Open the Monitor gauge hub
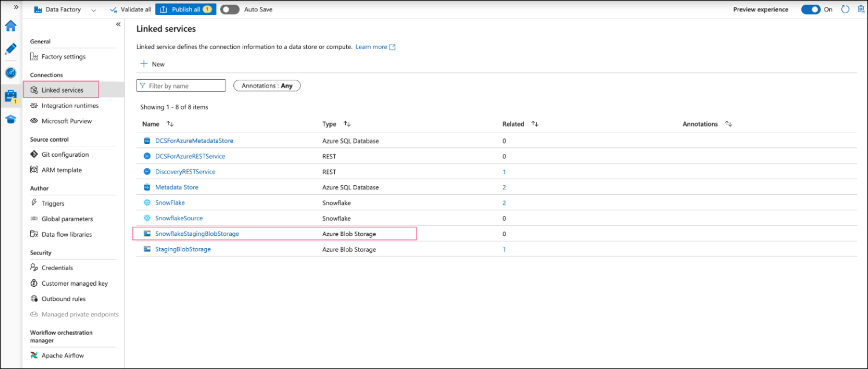868x369 pixels. (x=10, y=73)
